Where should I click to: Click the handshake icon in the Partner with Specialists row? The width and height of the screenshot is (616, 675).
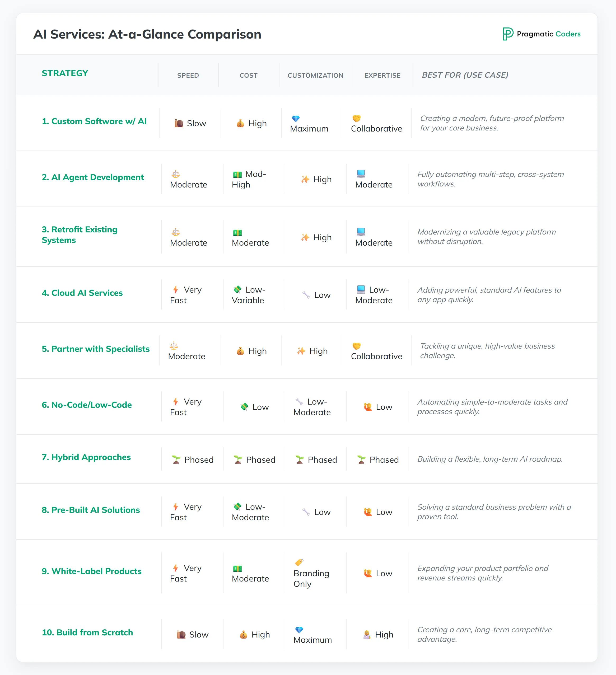(356, 346)
